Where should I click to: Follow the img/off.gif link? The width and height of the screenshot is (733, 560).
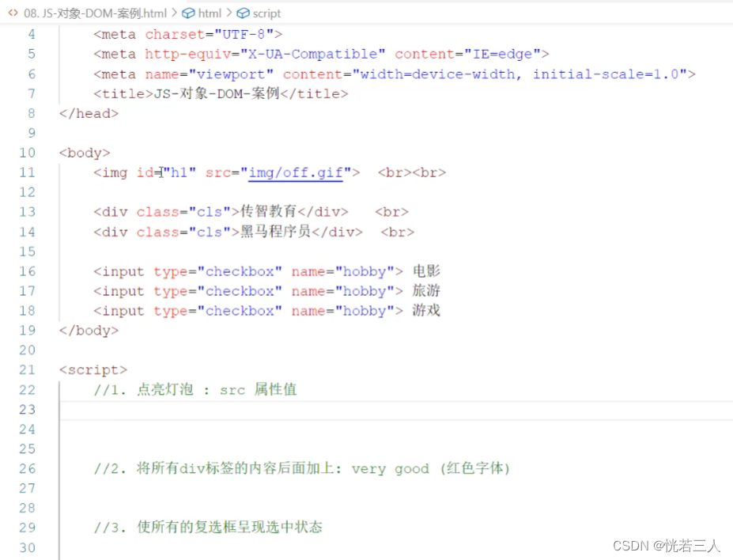[296, 173]
